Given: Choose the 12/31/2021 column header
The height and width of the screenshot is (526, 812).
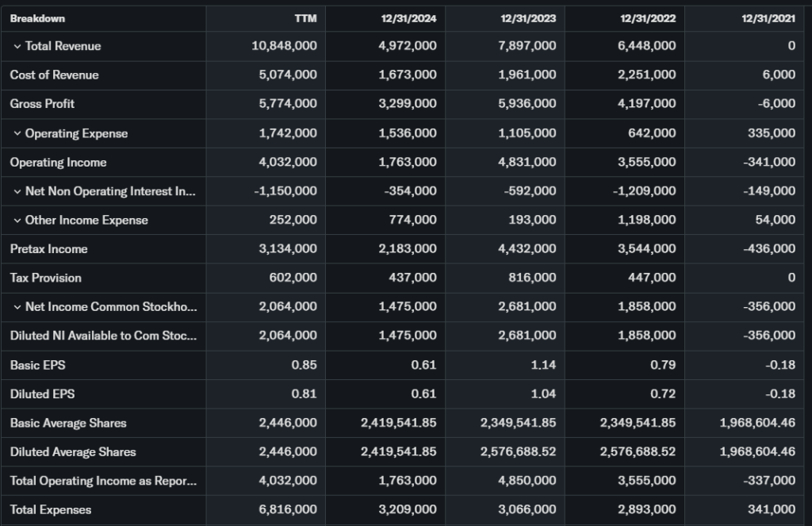Looking at the screenshot, I should (768, 18).
